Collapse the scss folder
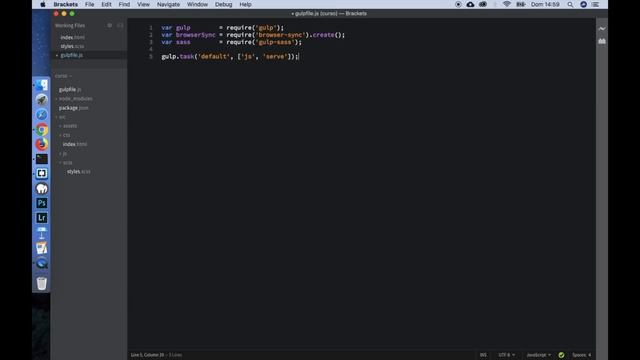Image resolution: width=640 pixels, height=360 pixels. click(x=66, y=162)
